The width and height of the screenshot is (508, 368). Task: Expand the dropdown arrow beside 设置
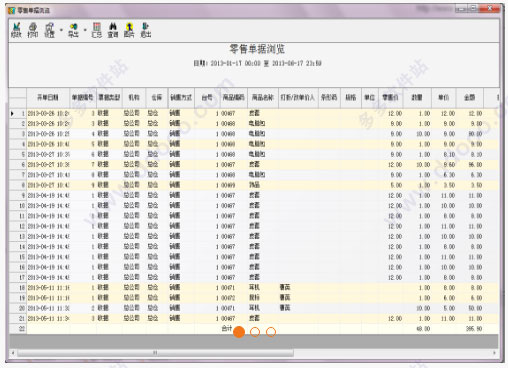click(x=61, y=30)
